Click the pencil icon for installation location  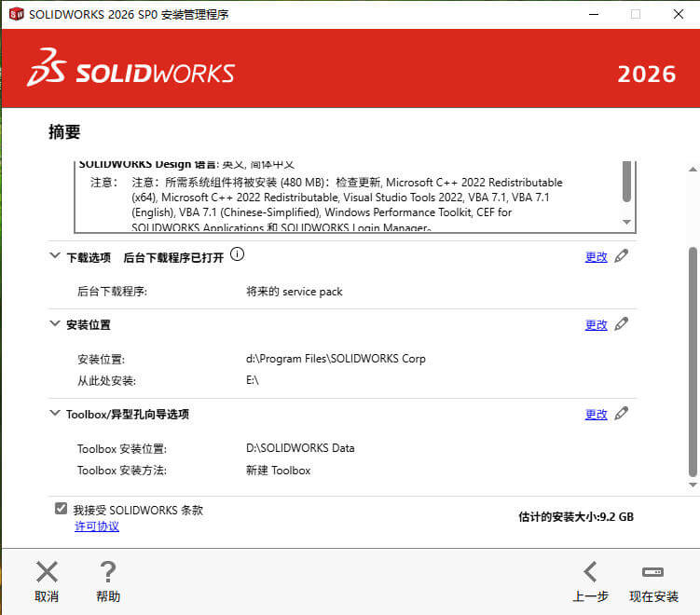621,324
